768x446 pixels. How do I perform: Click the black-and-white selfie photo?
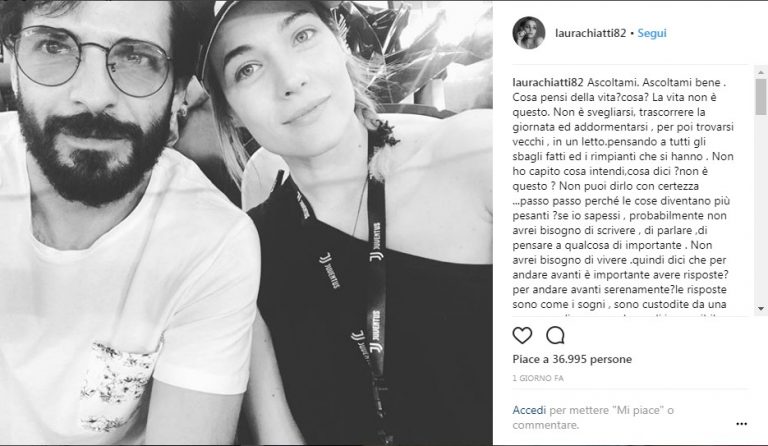coord(246,223)
